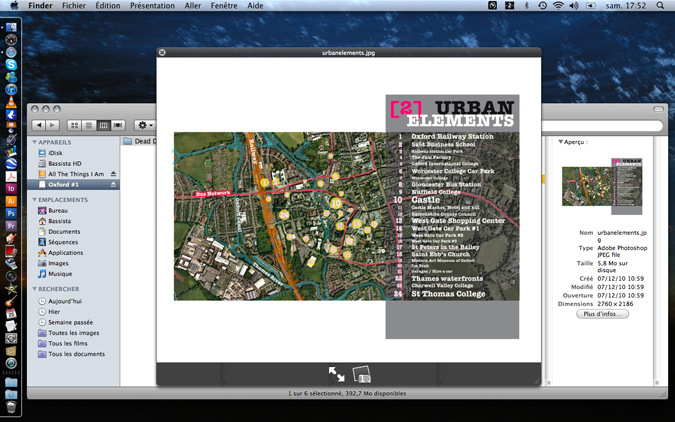Switch Finder to icon view
The height and width of the screenshot is (422, 675).
tap(74, 125)
